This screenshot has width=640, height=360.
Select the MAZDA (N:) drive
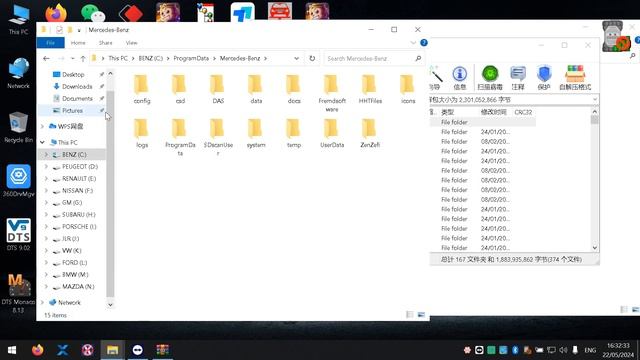(x=78, y=287)
